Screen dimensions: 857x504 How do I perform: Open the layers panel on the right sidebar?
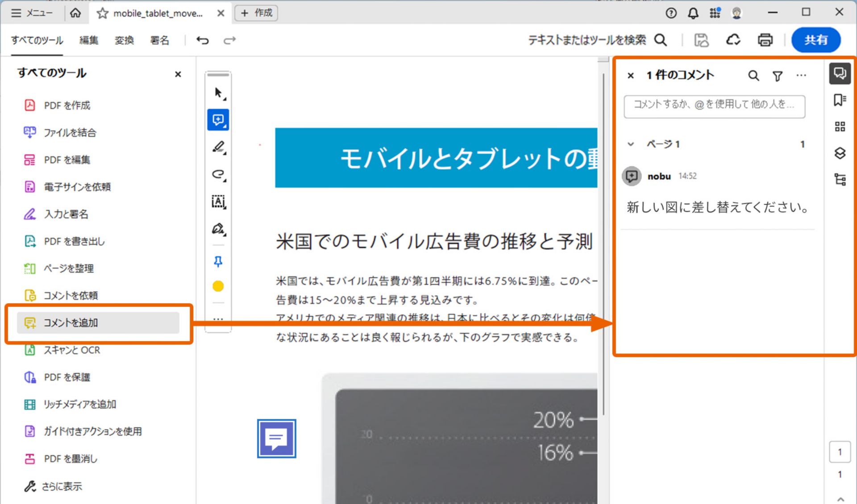(x=840, y=153)
